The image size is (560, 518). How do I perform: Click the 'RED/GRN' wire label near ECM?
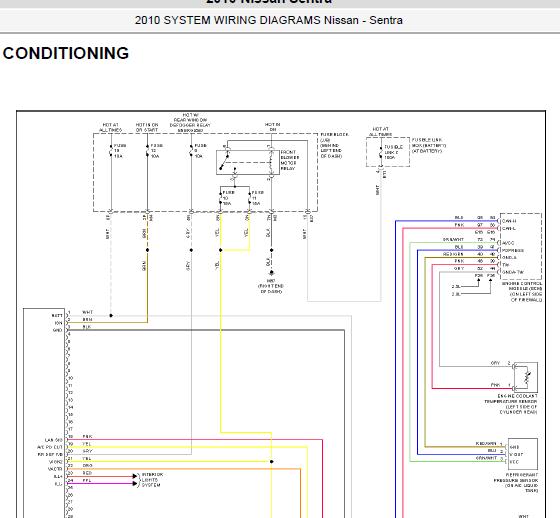(x=453, y=254)
